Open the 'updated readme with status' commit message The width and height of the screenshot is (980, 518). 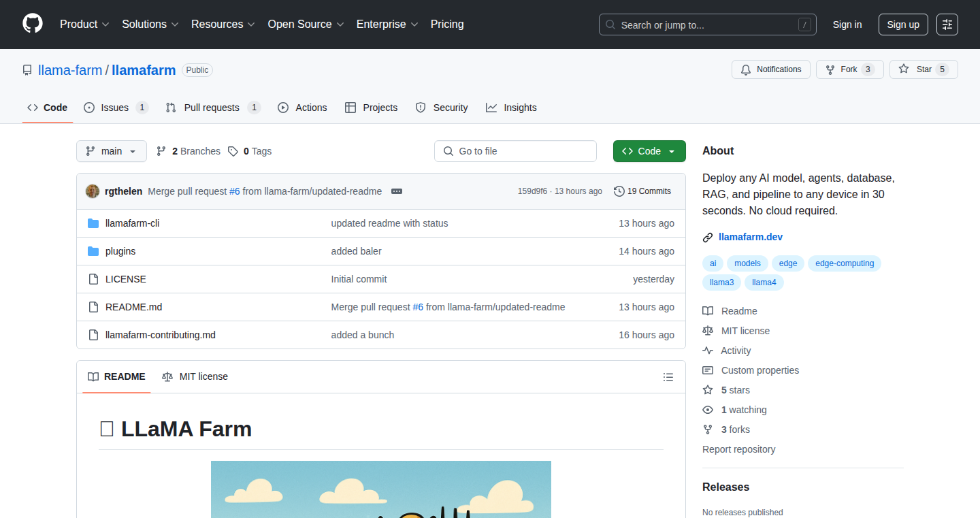coord(389,223)
